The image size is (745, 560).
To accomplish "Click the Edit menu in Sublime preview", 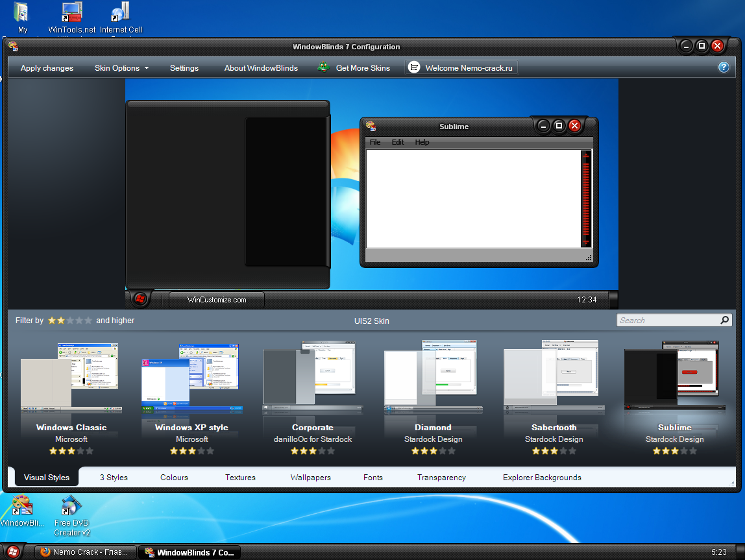I will click(x=398, y=142).
